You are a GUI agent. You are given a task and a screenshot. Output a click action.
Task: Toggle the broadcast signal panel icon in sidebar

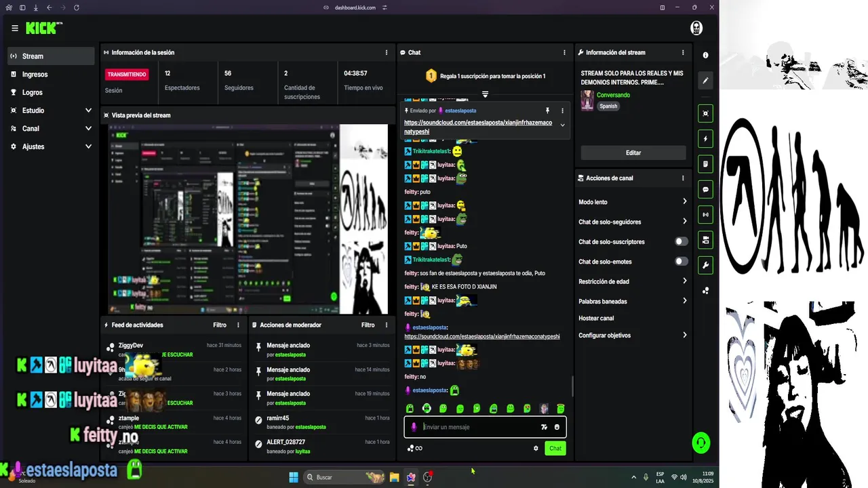tap(705, 215)
